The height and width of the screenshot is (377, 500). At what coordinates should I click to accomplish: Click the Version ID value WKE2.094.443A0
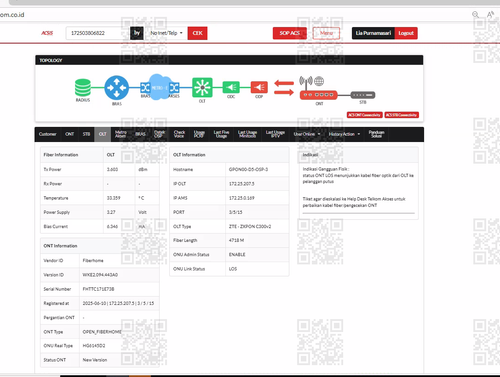click(x=100, y=275)
